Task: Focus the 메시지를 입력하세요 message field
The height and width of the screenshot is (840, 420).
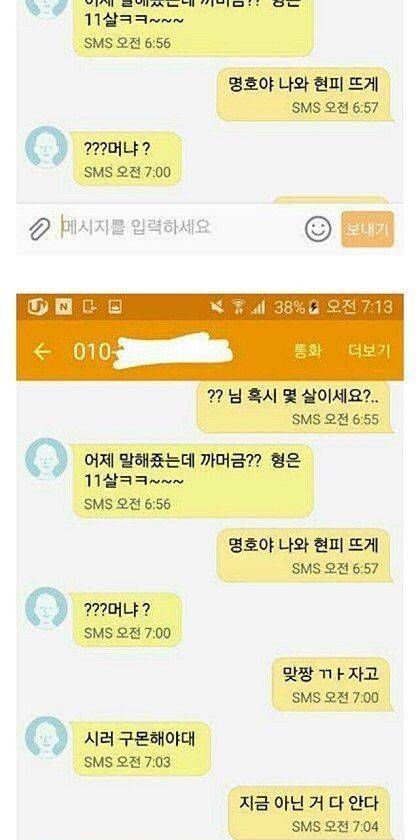Action: [177, 228]
